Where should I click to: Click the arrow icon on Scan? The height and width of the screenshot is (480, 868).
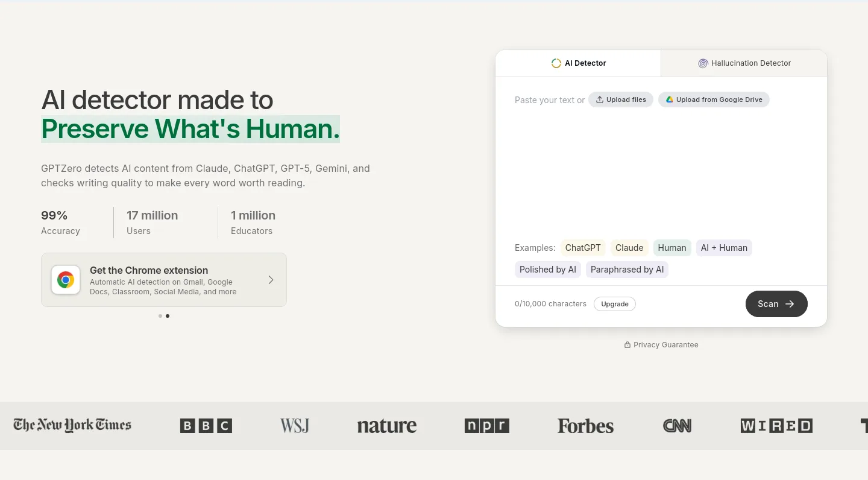click(x=790, y=304)
